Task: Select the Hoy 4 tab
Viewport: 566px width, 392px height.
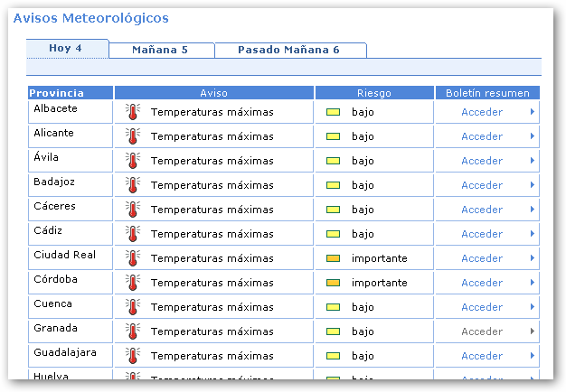Action: (66, 49)
